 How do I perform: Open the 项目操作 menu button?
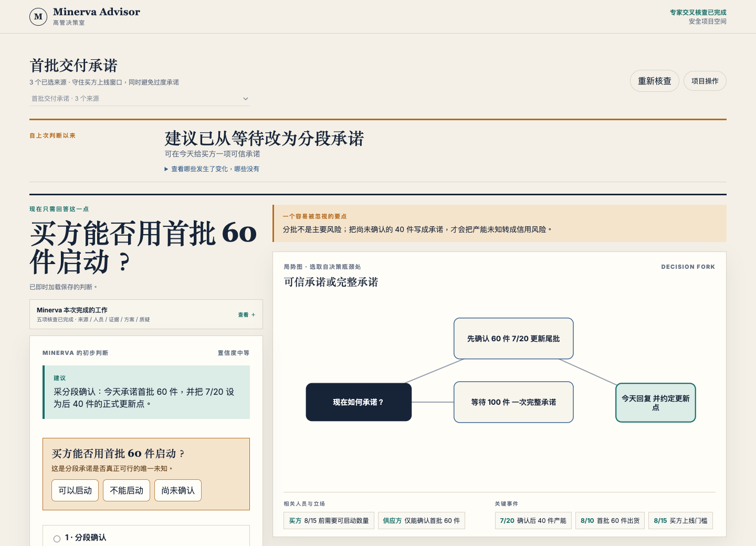point(705,81)
